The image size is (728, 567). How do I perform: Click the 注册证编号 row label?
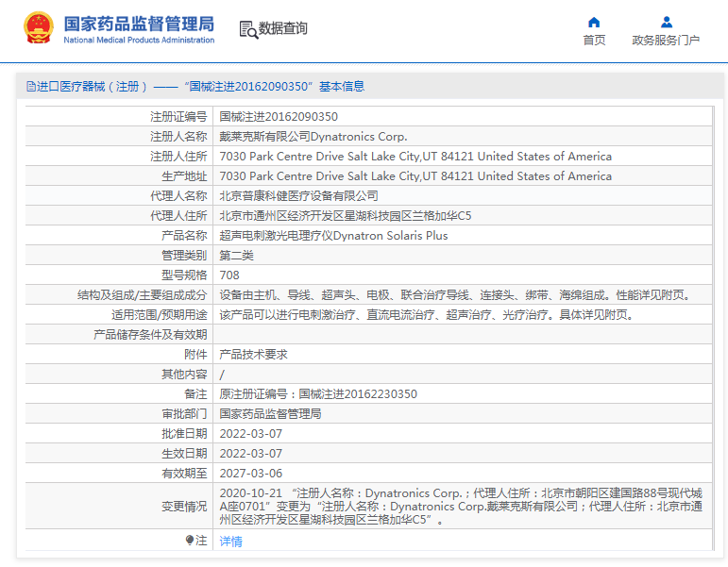click(x=178, y=117)
